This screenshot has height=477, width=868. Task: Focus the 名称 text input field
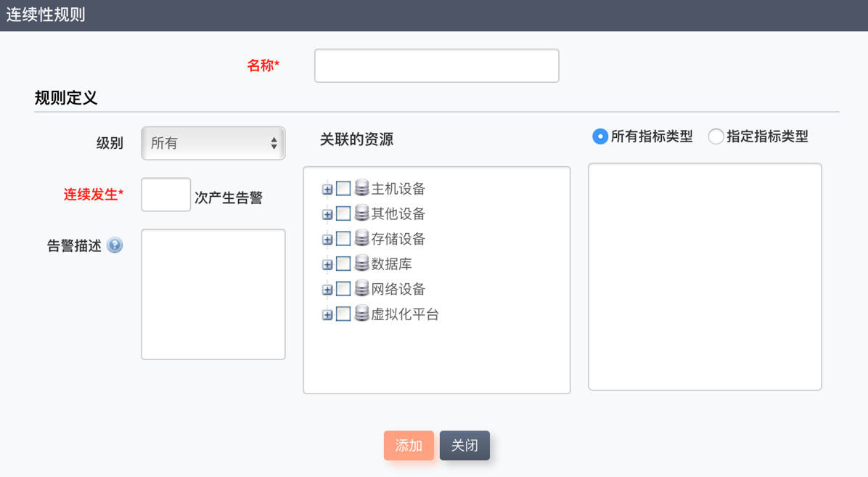[x=436, y=66]
